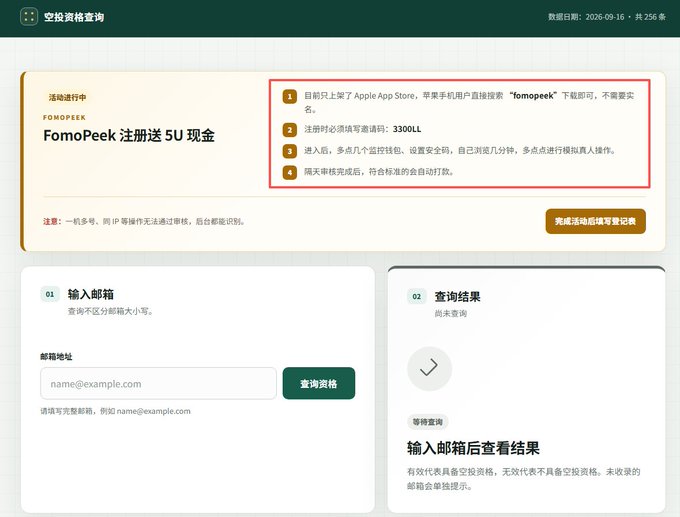Click the 请填写完整邮箱 helper text

point(115,411)
